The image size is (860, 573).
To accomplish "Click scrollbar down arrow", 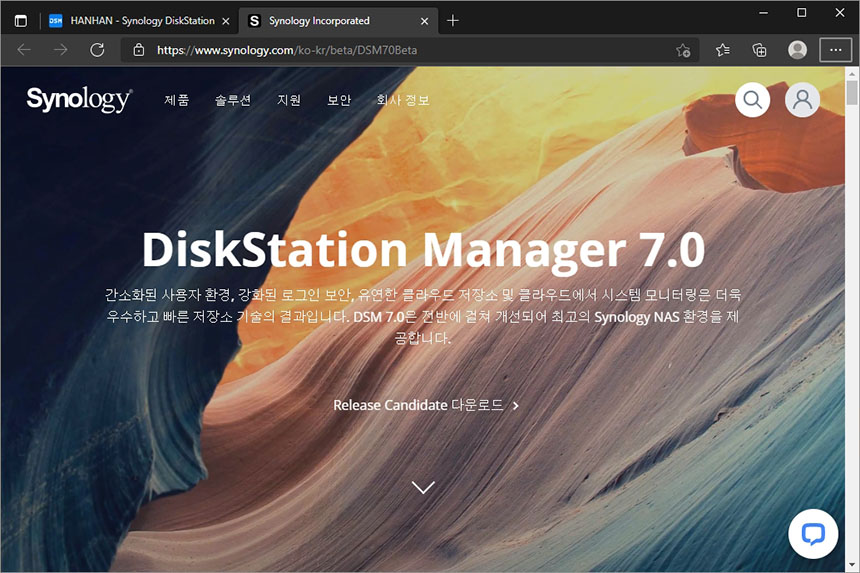I will [852, 564].
